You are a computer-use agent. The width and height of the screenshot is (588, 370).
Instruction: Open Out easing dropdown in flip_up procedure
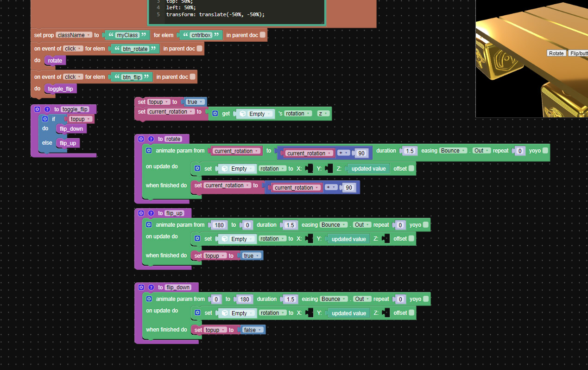tap(362, 225)
